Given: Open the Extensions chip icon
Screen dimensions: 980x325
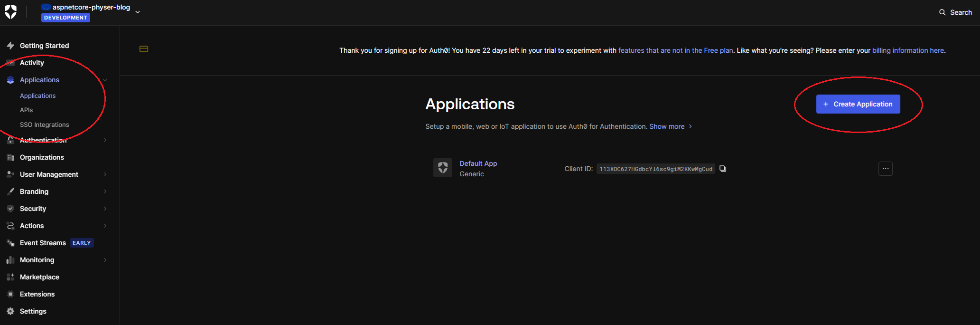Looking at the screenshot, I should (10, 294).
